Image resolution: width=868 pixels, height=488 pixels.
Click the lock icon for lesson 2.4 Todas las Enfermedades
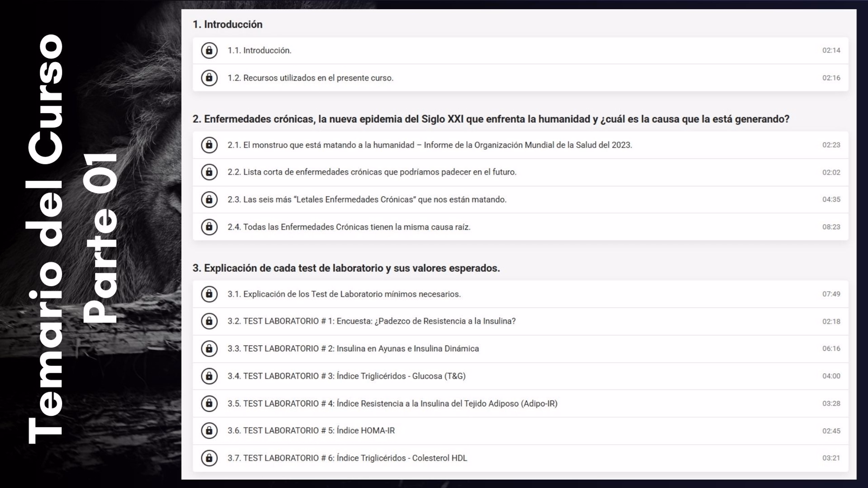(x=209, y=227)
